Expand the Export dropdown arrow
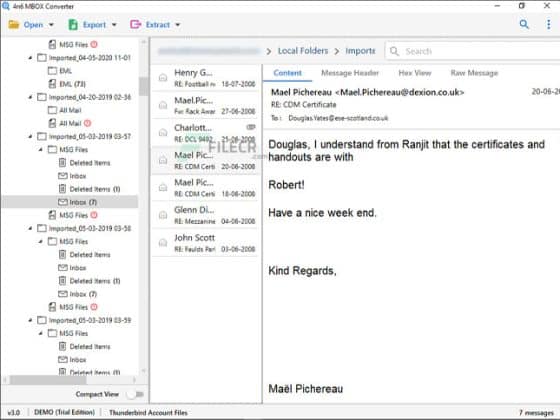 coord(114,25)
